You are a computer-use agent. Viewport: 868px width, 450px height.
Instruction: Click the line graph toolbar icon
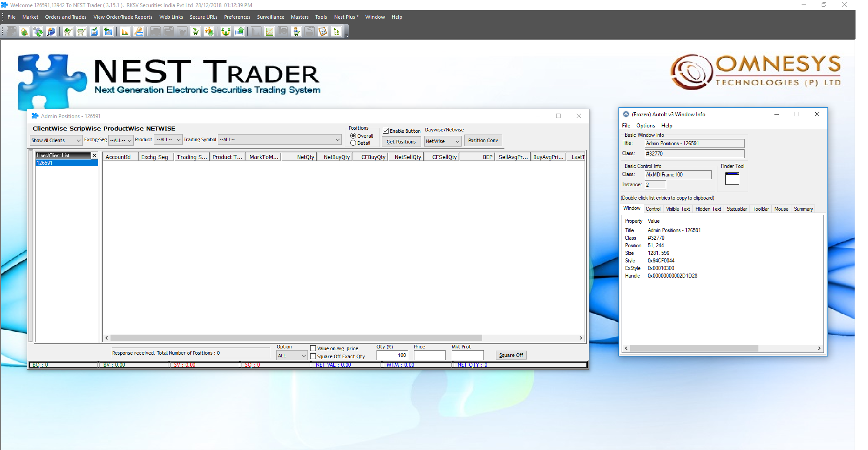click(x=270, y=32)
